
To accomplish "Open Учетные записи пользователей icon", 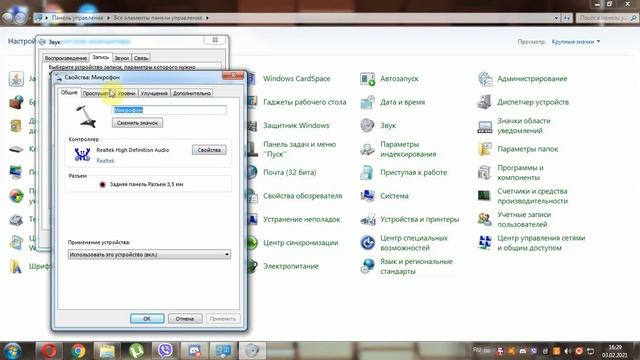I will 485,220.
